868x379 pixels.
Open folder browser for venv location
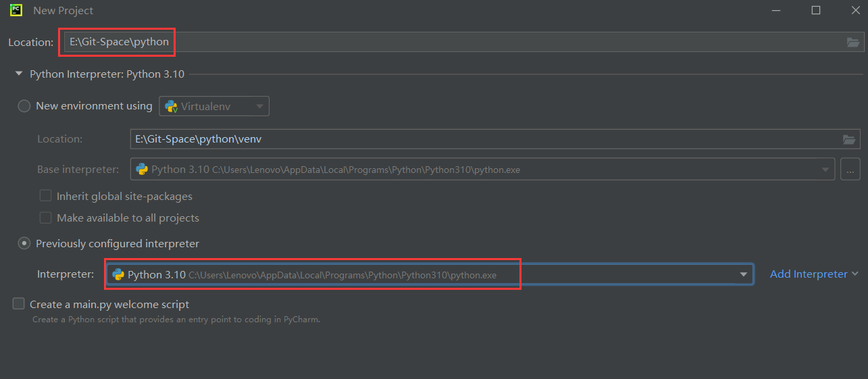pos(849,139)
